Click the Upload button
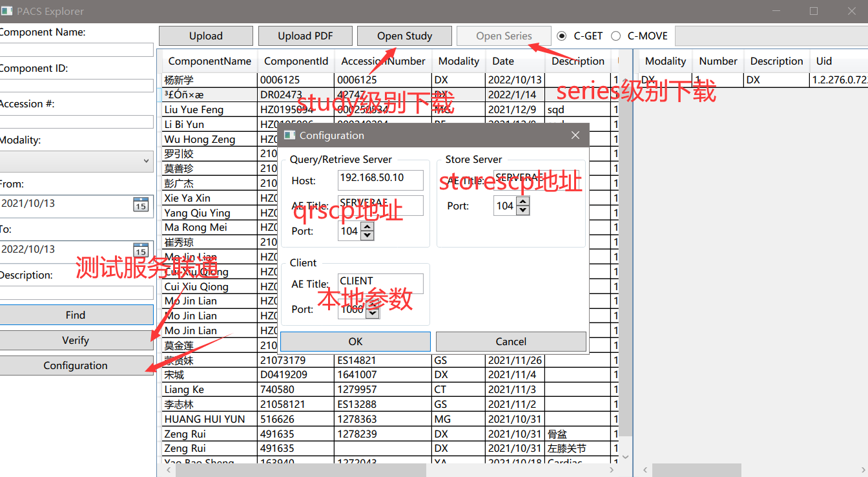This screenshot has width=868, height=477. 205,36
